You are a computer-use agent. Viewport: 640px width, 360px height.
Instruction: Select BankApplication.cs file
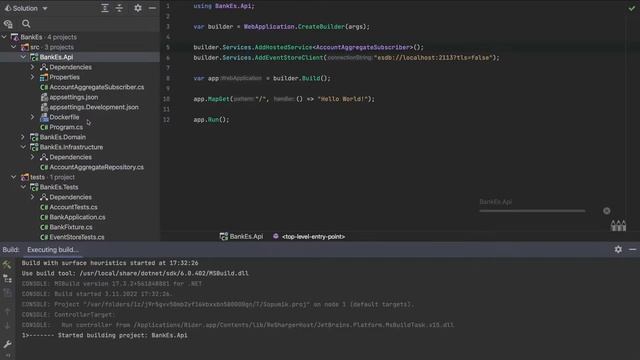pyautogui.click(x=77, y=217)
